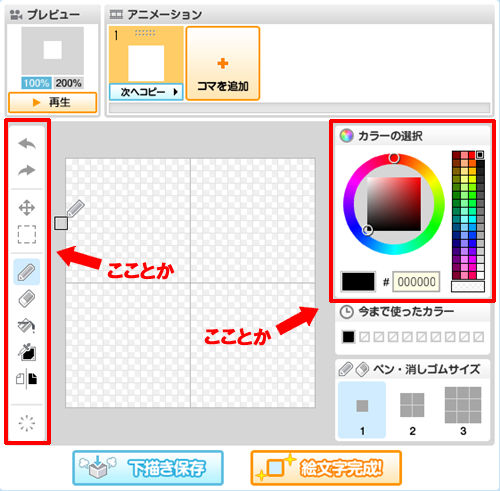Set preview zoom to 100%
500x491 pixels.
[36, 83]
